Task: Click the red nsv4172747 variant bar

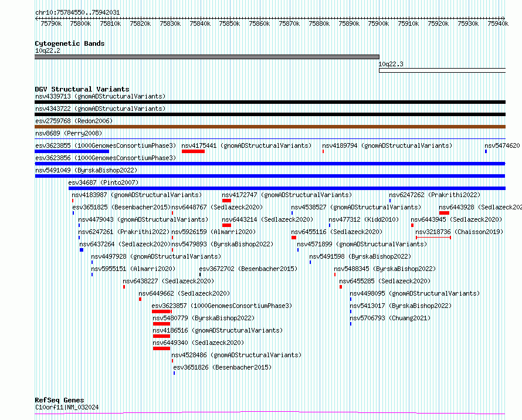Action: 227,201
